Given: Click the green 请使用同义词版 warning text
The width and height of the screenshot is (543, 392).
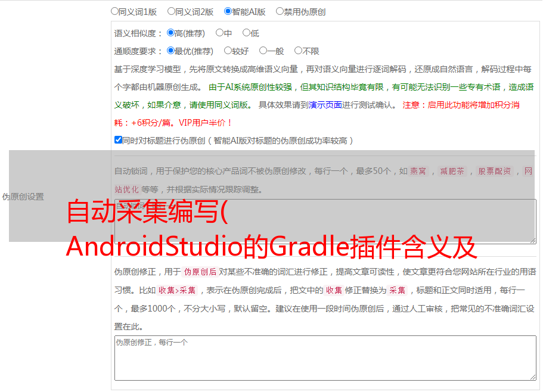Looking at the screenshot, I should [219, 105].
